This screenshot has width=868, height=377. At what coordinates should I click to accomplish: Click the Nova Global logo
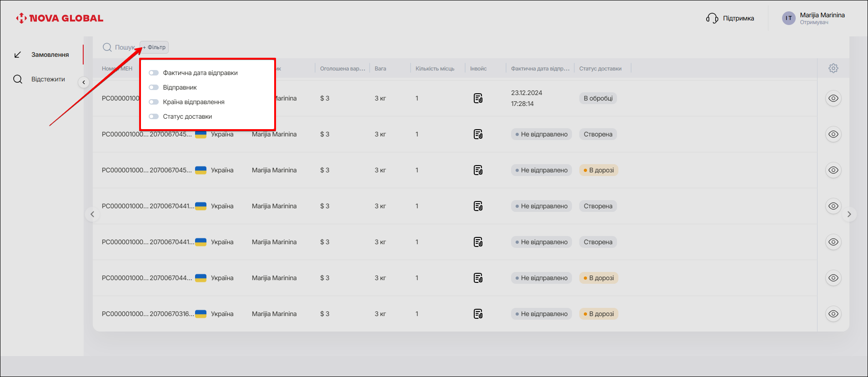(60, 18)
